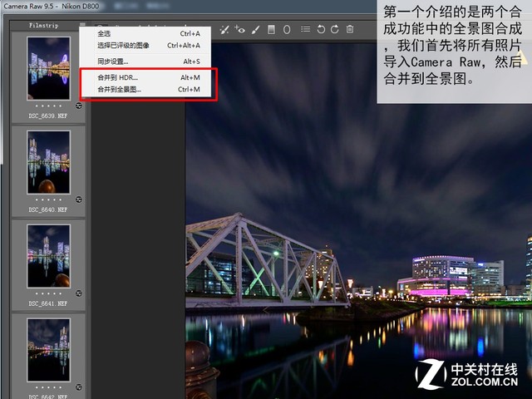
Task: Click settings badge on DSC_6640.NEF thumbnail
Action: pos(79,199)
